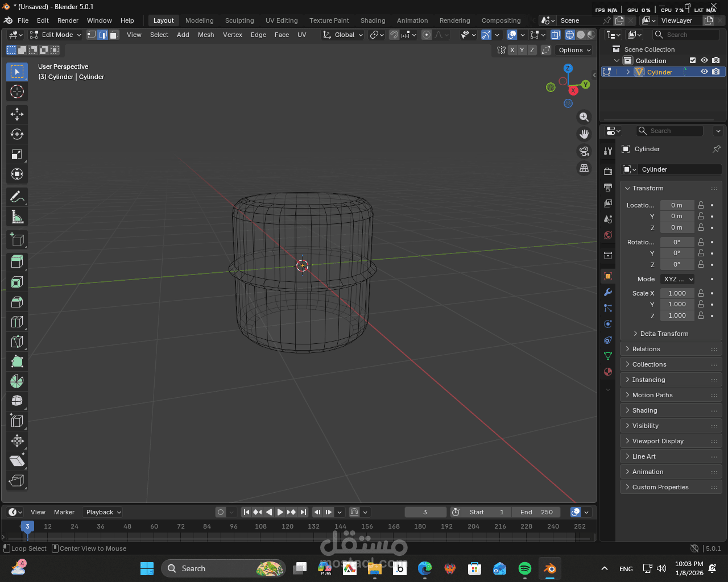Open the Modifiers wrench properties tab
The image size is (728, 582).
(x=608, y=292)
